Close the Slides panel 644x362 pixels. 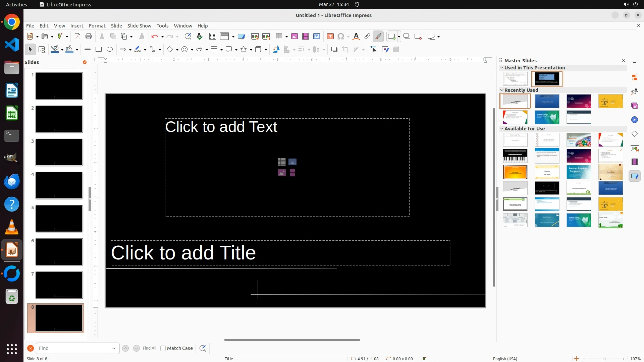pyautogui.click(x=85, y=62)
